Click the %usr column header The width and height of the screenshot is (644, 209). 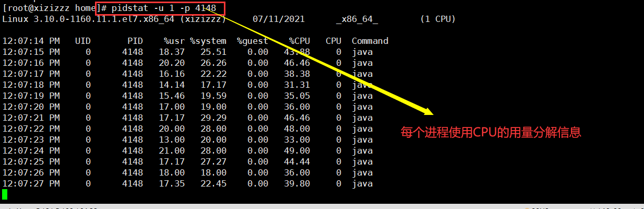174,41
